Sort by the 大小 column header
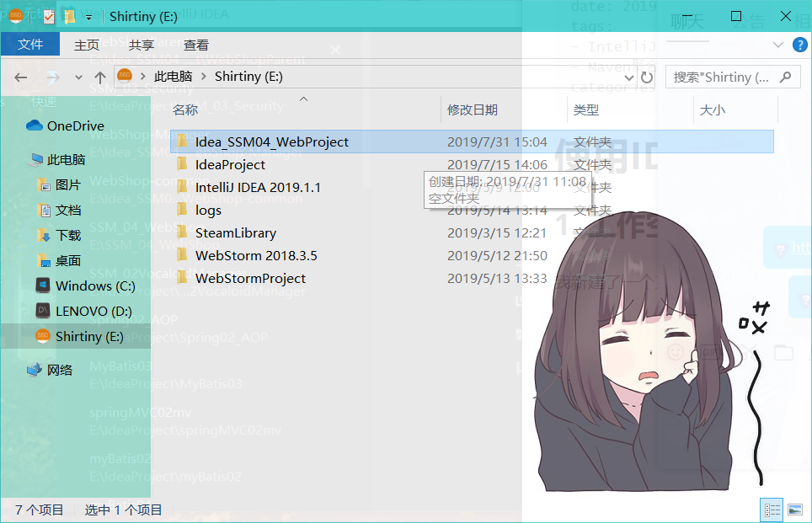This screenshot has width=812, height=523. tap(712, 109)
